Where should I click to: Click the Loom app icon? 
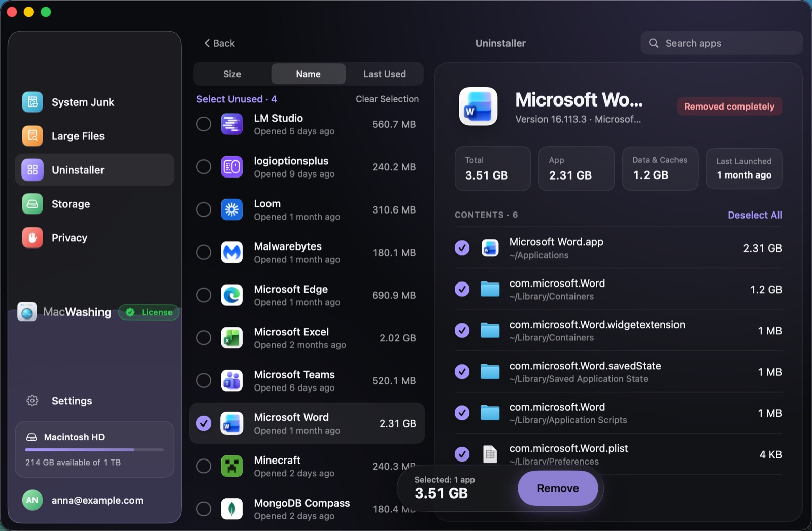(232, 209)
